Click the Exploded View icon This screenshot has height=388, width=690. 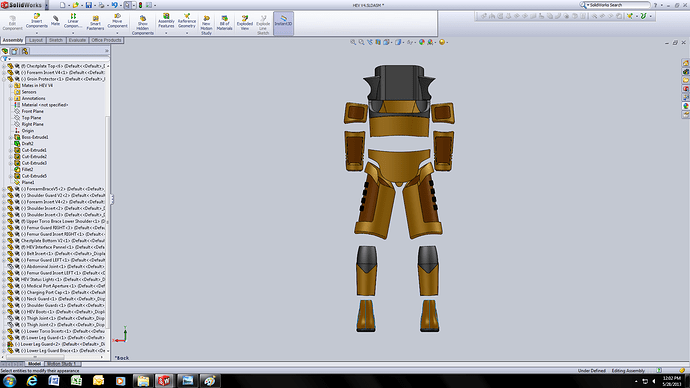(245, 22)
